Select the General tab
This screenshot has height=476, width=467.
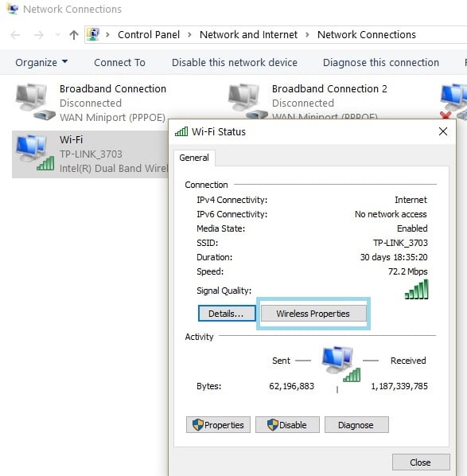(x=194, y=158)
